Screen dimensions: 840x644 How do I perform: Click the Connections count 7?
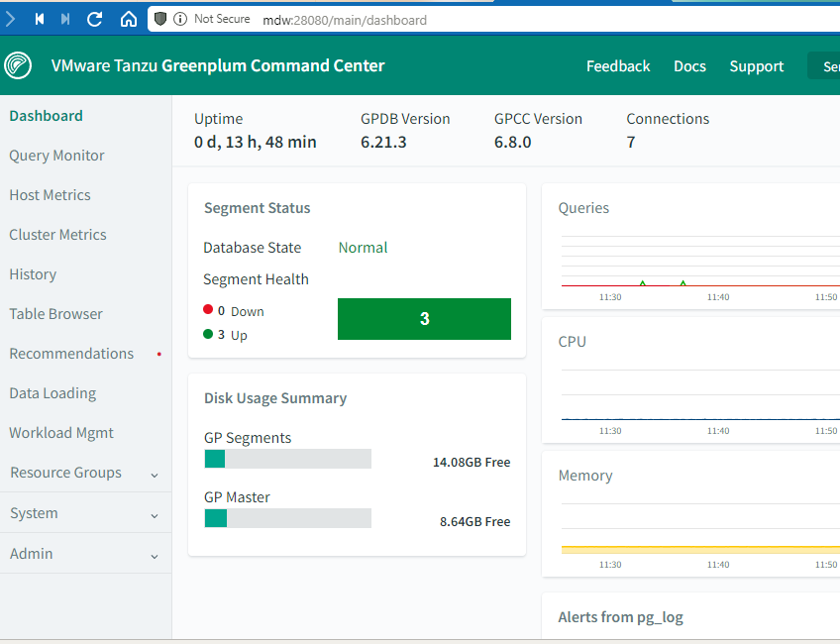click(631, 142)
